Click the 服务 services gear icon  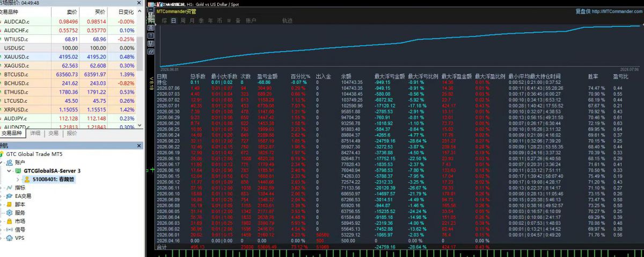[8, 213]
